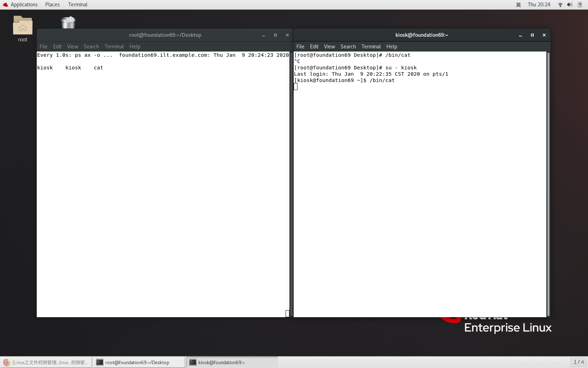Open File menu in root Desktop terminal
Screen dimensions: 588x368
[43, 47]
